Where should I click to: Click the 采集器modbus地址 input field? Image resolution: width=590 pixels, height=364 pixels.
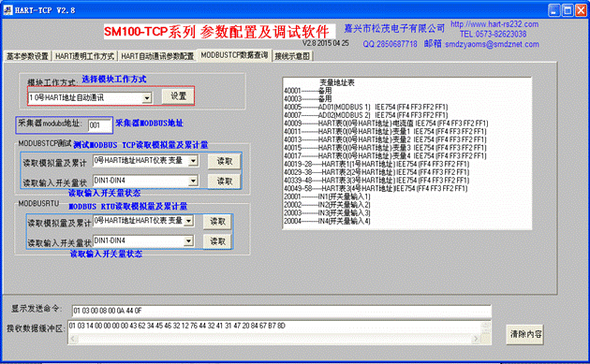point(99,125)
